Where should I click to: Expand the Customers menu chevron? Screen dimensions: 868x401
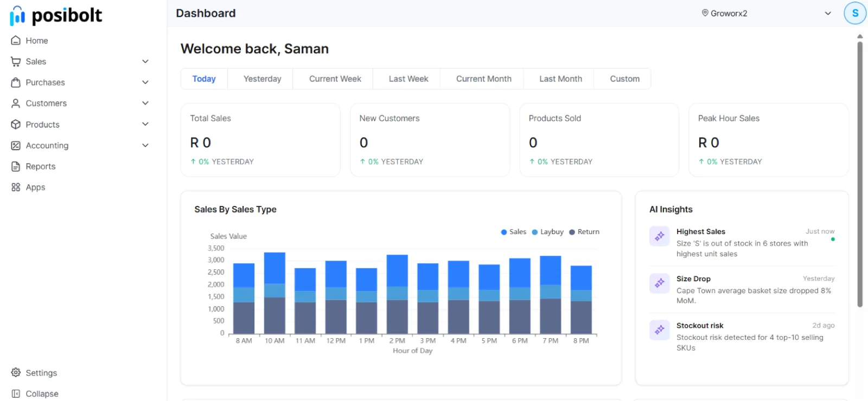145,104
